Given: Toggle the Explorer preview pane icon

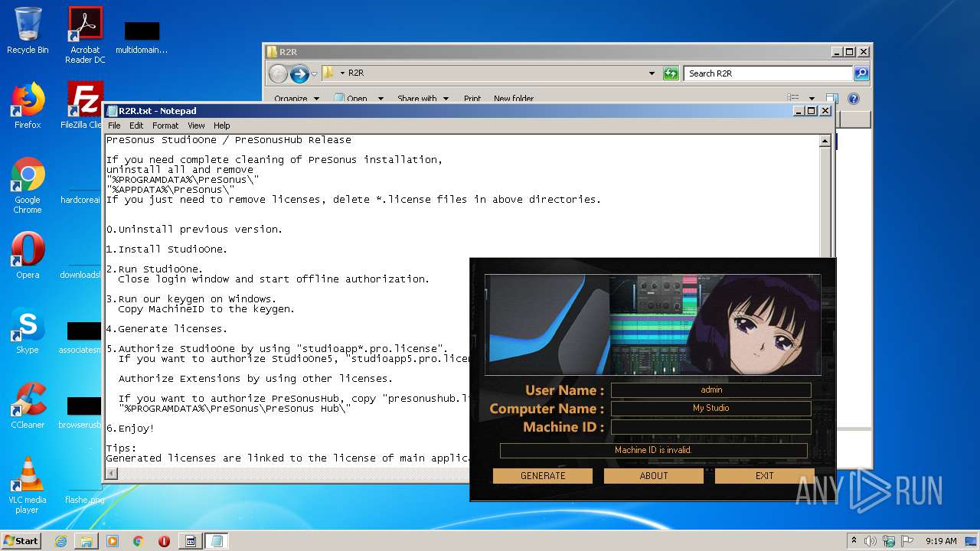Looking at the screenshot, I should 831,99.
